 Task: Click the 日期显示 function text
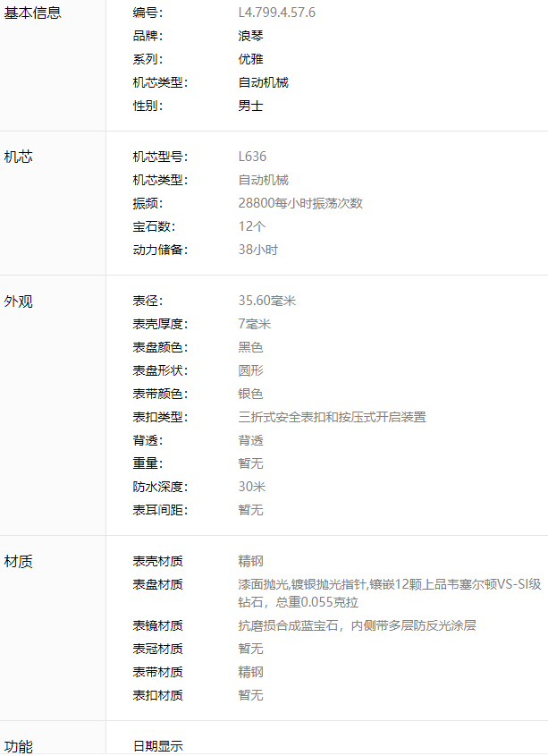158,746
